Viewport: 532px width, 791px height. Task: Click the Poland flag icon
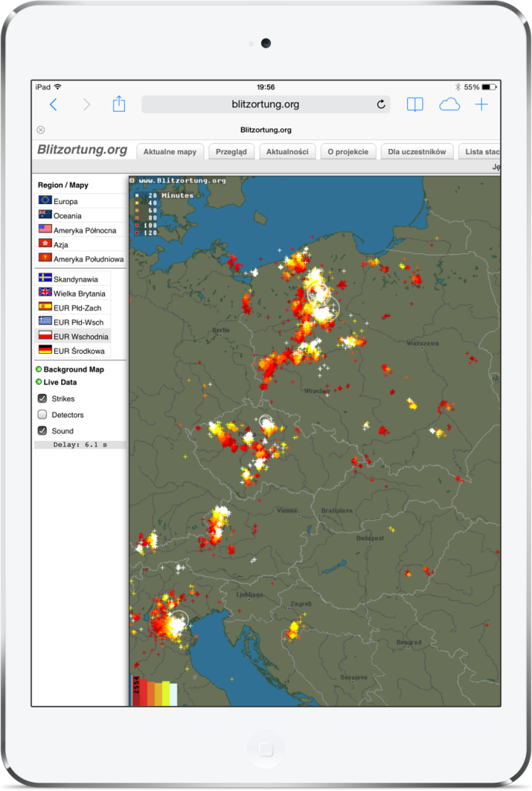click(45, 335)
